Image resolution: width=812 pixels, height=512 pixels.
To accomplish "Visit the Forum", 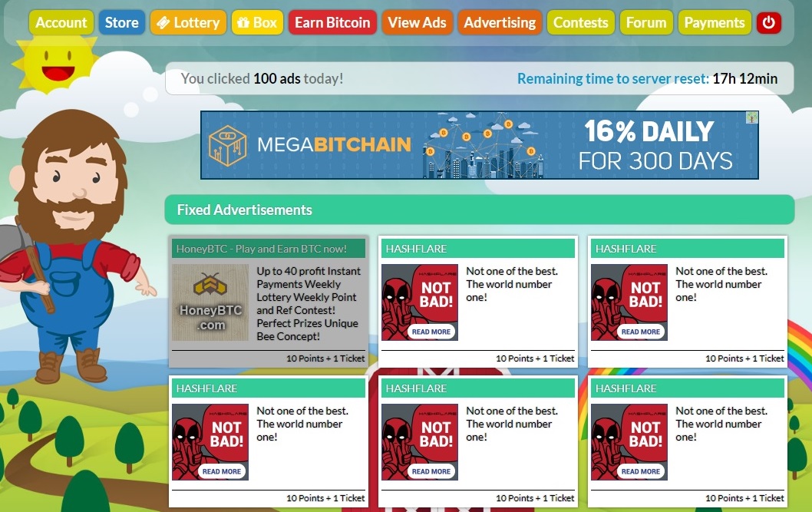I will coord(646,23).
